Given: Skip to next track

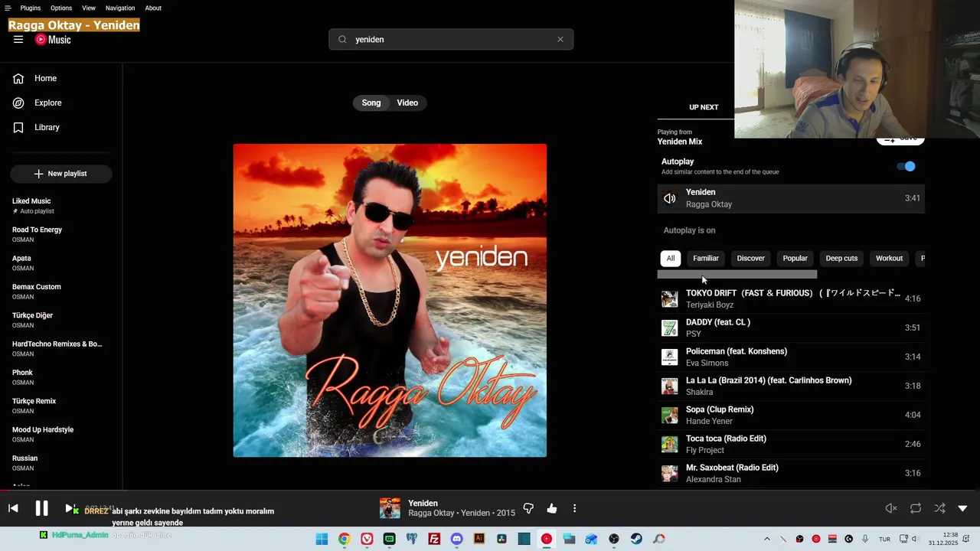Looking at the screenshot, I should click(x=70, y=508).
